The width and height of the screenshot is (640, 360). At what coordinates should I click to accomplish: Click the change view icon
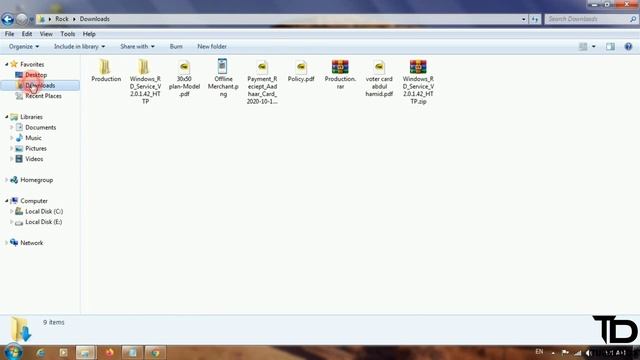[x=583, y=47]
